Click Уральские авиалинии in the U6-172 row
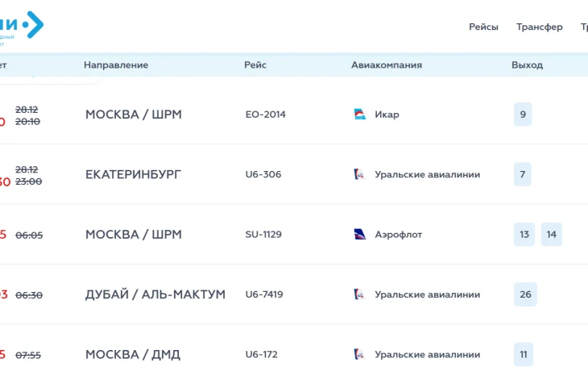 (x=428, y=355)
